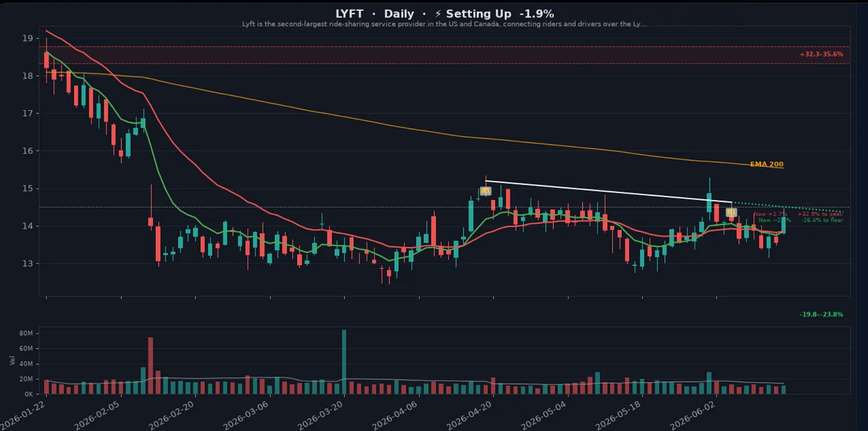Click the 19 price axis label
This screenshot has height=431, width=868.
27,38
